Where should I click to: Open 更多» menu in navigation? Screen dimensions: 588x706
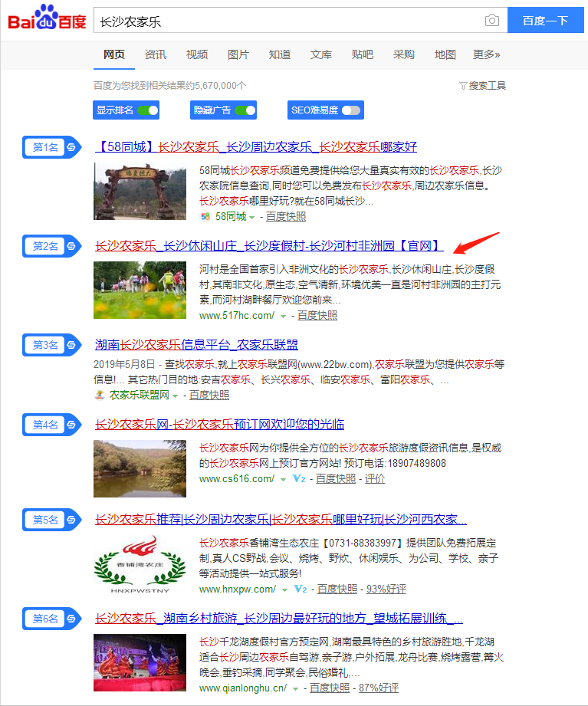pyautogui.click(x=486, y=55)
